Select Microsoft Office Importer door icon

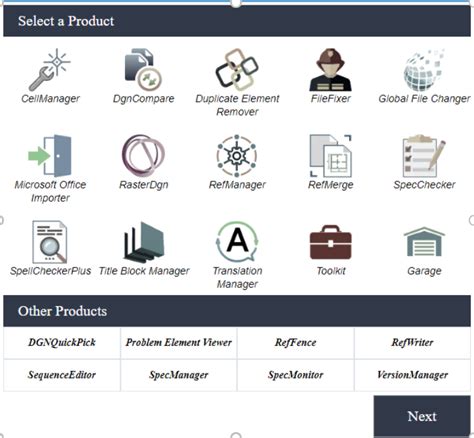[x=50, y=156]
